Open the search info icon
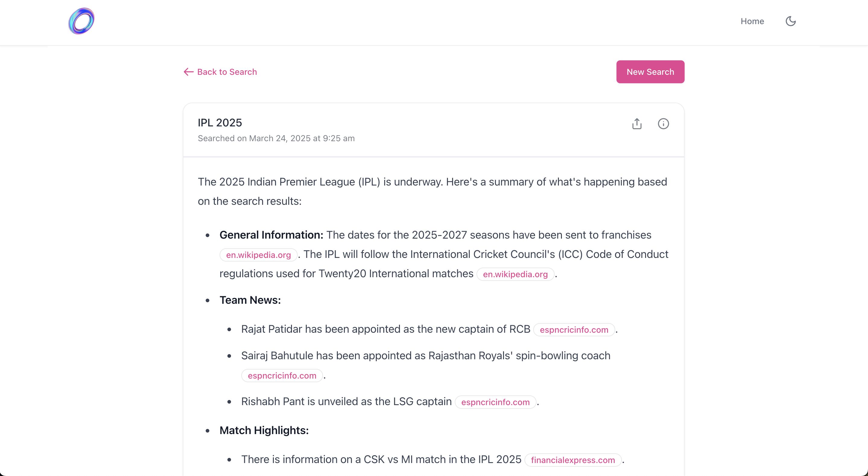This screenshot has width=868, height=476. (663, 124)
